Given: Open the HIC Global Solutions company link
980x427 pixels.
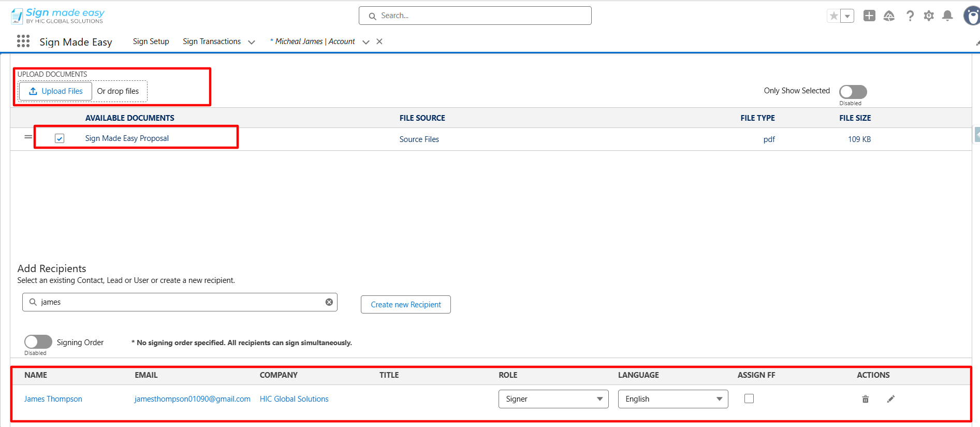Looking at the screenshot, I should [294, 399].
